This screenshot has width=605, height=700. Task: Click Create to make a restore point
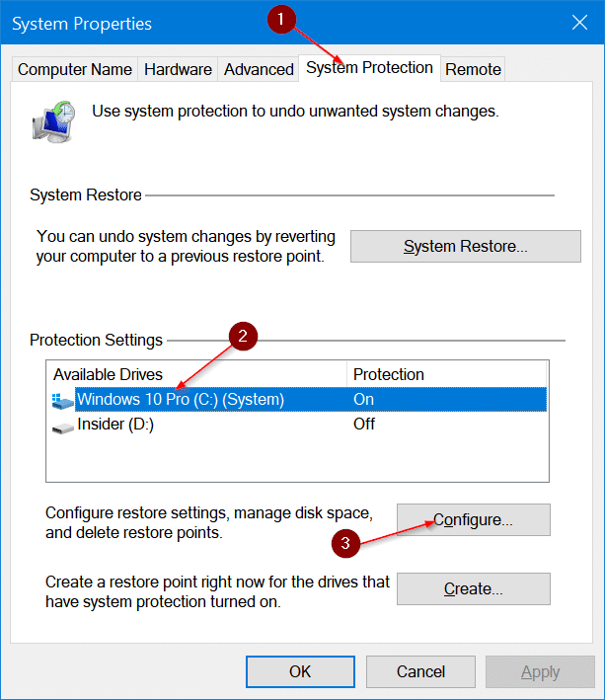tap(474, 588)
